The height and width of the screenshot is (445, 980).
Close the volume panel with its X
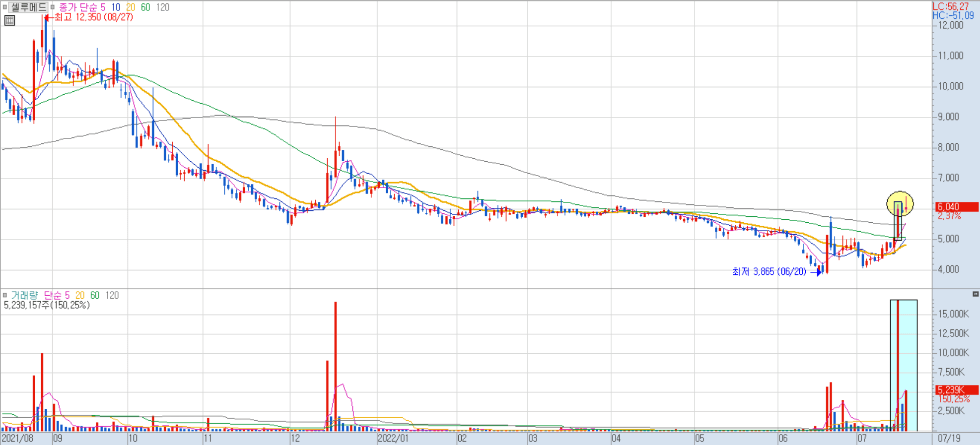click(x=976, y=294)
